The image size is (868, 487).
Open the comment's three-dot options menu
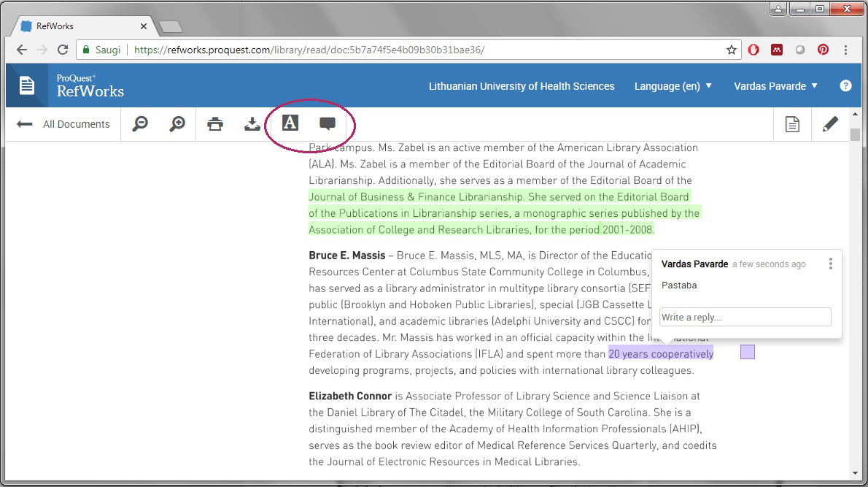point(830,264)
